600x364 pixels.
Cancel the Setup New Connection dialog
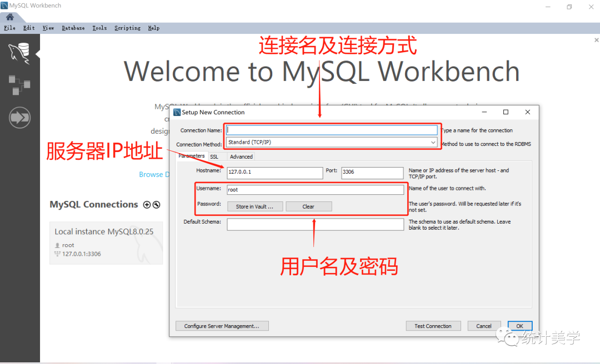coord(484,326)
